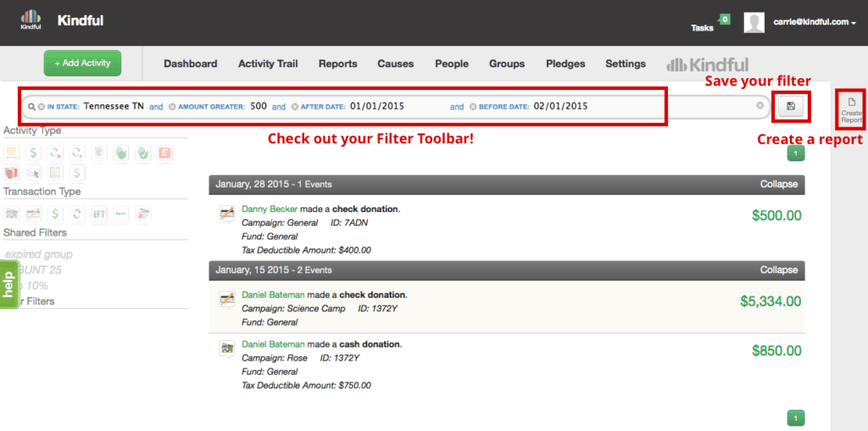
Task: Collapse the January 15 2015 group
Action: pyautogui.click(x=779, y=271)
